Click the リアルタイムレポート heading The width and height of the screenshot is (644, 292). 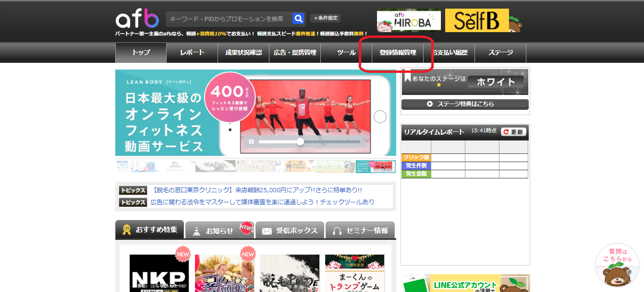click(434, 132)
